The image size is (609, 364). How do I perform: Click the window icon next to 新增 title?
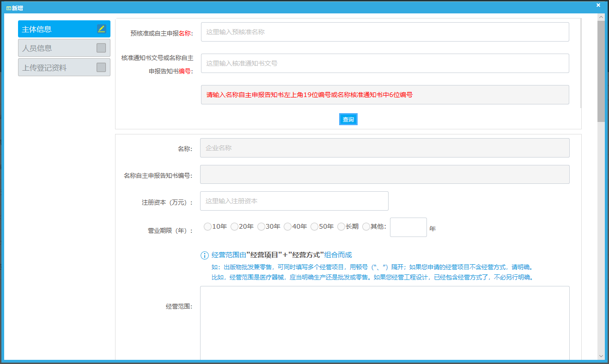(8, 8)
